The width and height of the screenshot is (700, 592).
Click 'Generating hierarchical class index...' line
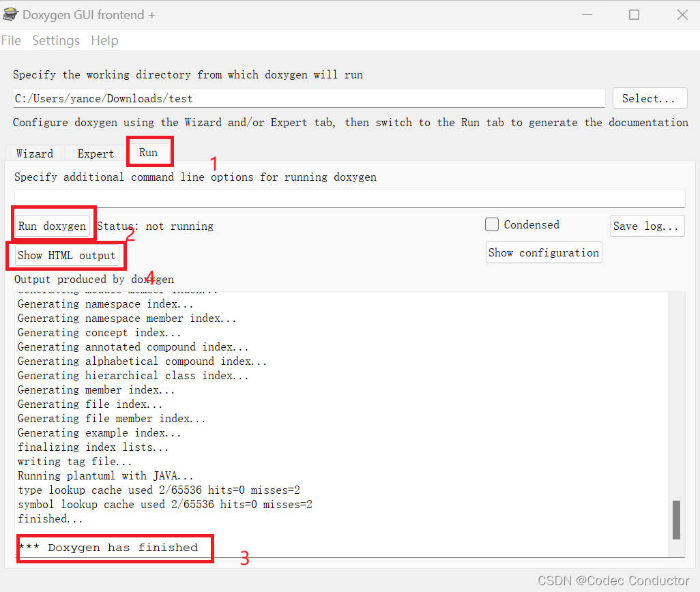[133, 376]
